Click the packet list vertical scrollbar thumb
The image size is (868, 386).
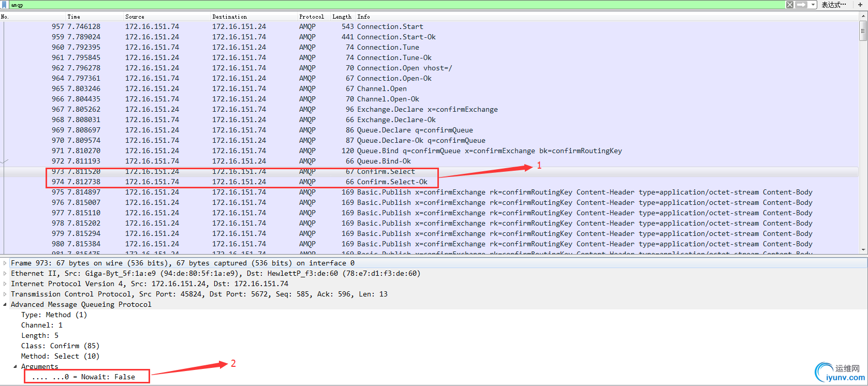click(x=863, y=31)
